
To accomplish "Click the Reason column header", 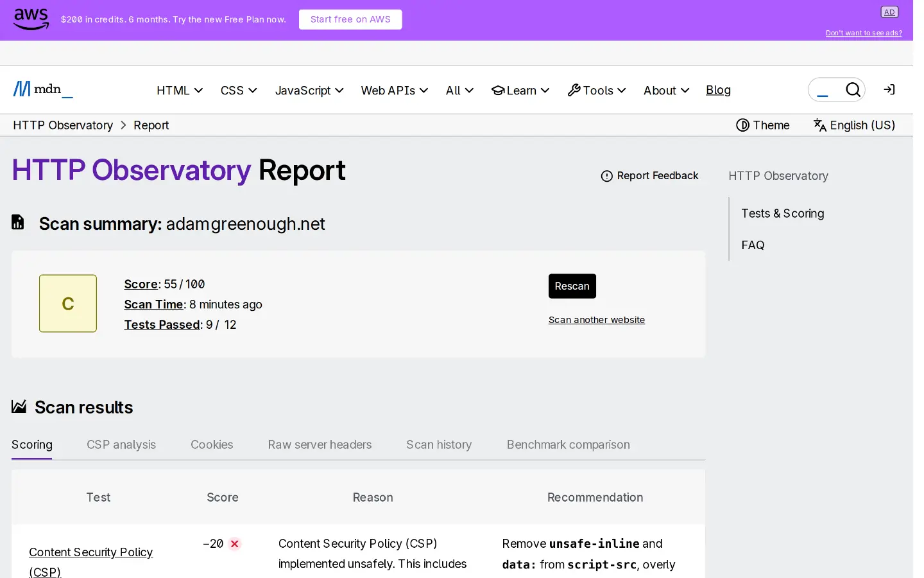I will 373,497.
